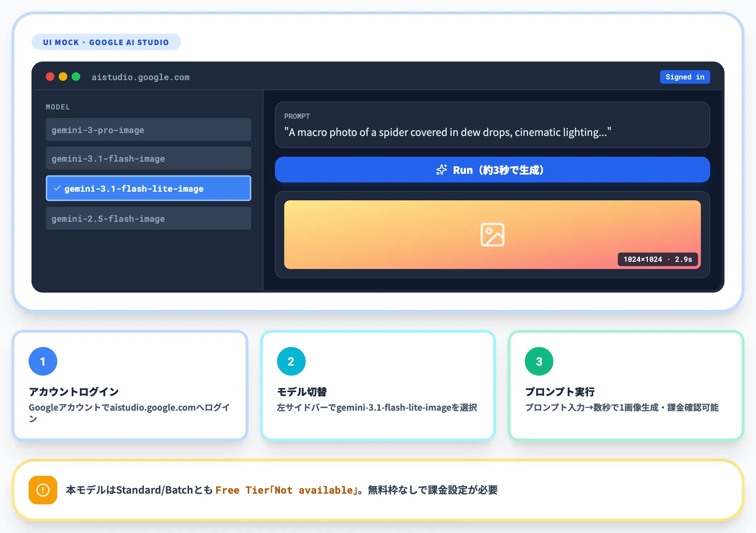Select the gemini-3-pro-image model
Viewport: 756px width, 533px height.
148,129
